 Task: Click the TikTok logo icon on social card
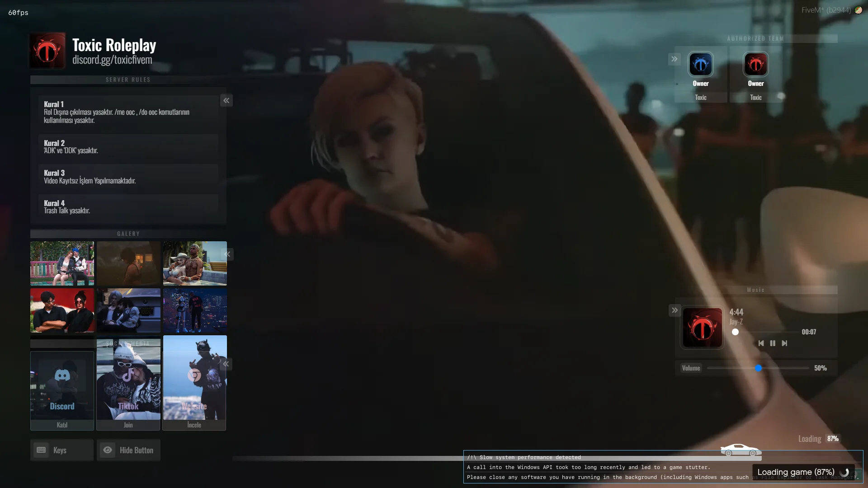[128, 375]
